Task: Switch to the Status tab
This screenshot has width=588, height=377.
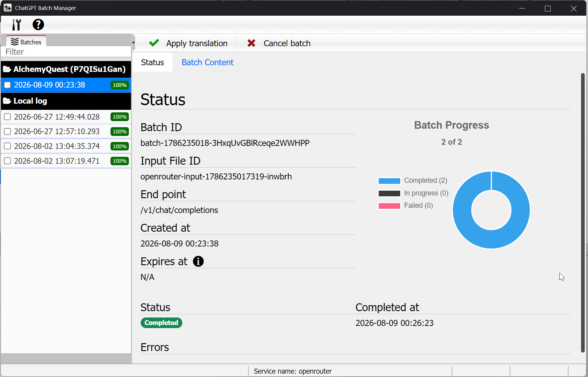Action: (x=152, y=62)
